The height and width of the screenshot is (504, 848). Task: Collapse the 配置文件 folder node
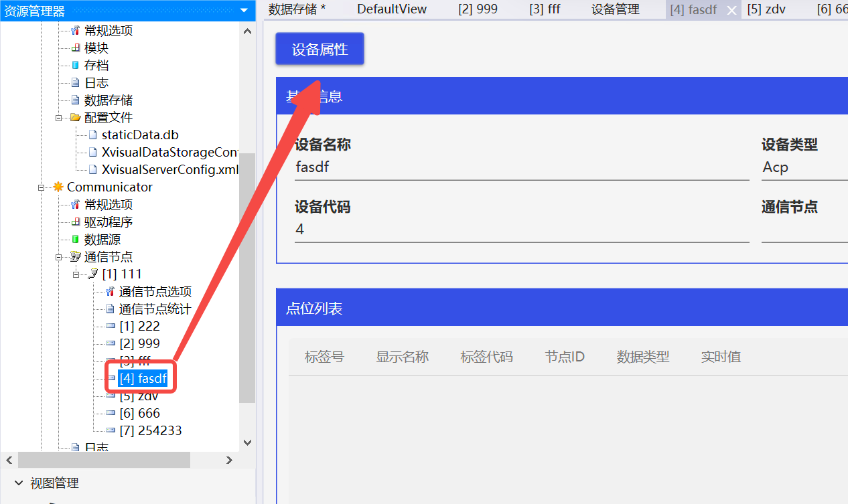pos(59,118)
